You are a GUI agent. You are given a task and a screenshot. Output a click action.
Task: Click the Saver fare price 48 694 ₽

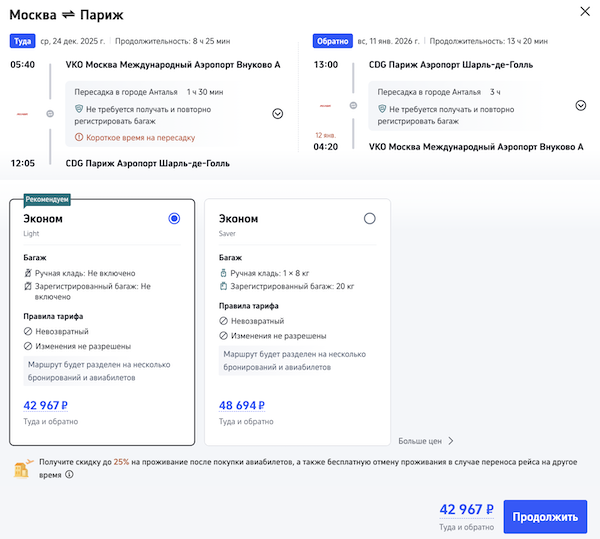pos(241,406)
